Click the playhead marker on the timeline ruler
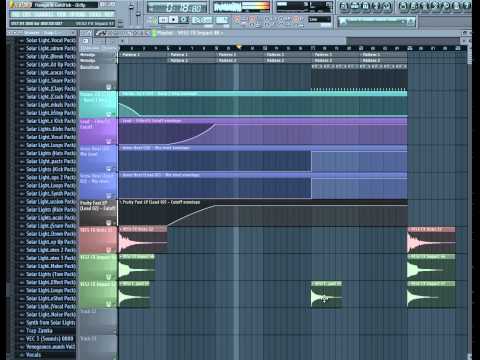This screenshot has width=480, height=360. coord(239,47)
